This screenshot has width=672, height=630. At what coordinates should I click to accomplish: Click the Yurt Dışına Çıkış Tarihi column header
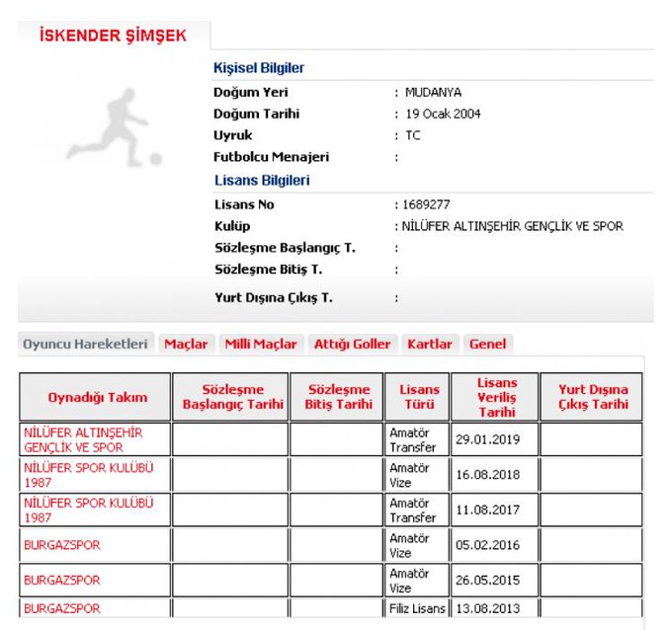click(592, 397)
